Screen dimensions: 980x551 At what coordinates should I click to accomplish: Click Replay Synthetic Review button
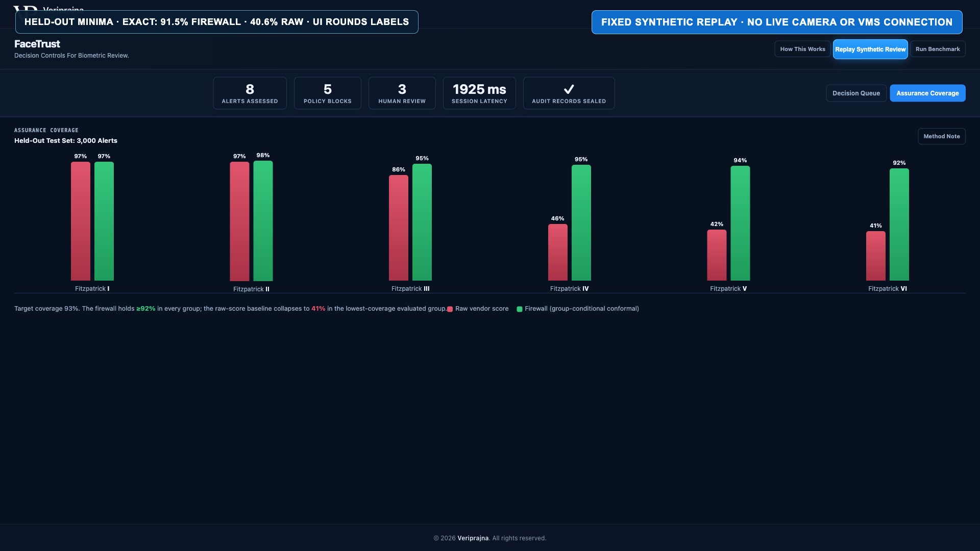coord(870,49)
